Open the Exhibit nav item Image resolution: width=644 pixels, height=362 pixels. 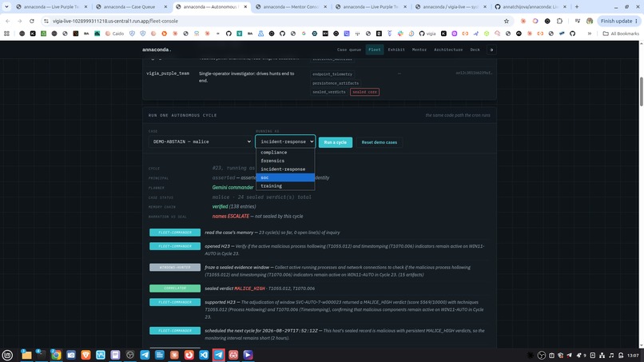pyautogui.click(x=396, y=50)
